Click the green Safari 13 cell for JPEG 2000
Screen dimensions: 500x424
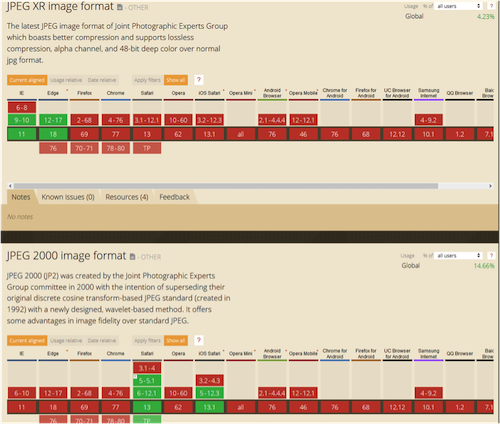click(x=147, y=407)
